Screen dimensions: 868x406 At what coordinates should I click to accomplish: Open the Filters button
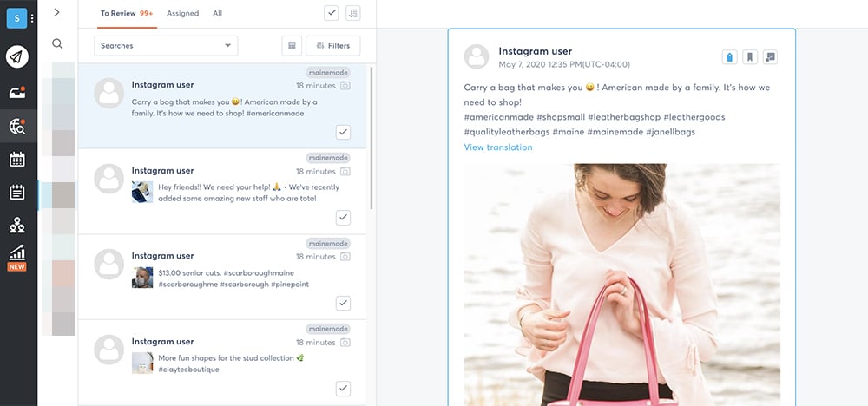(x=333, y=46)
